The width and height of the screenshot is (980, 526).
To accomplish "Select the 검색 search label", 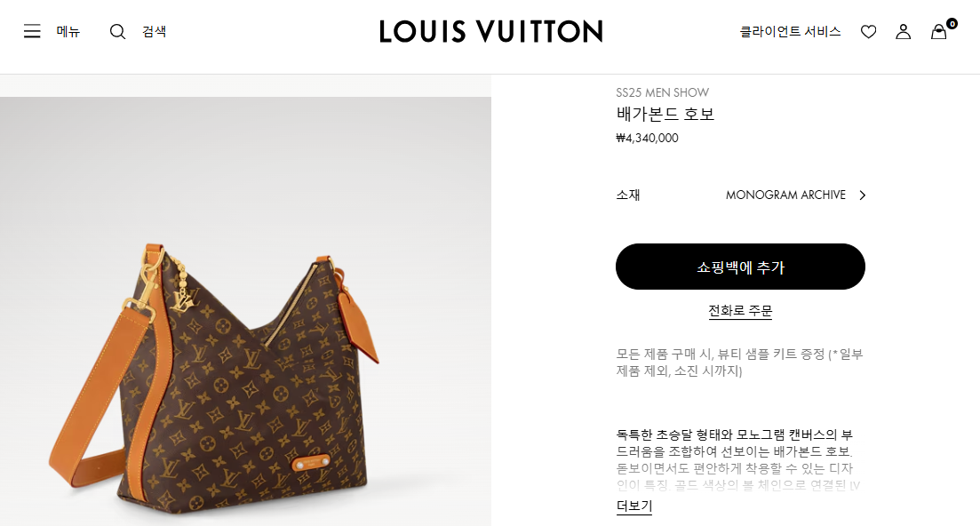I will coord(154,31).
